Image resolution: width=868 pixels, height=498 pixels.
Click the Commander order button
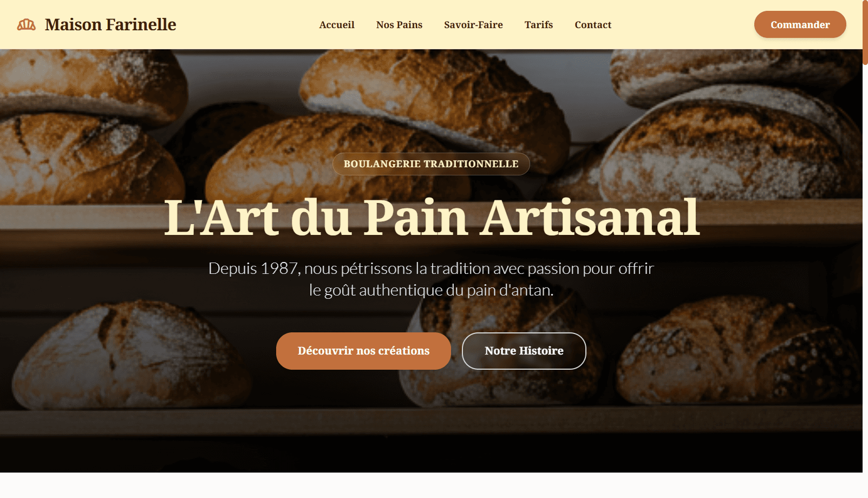[800, 24]
